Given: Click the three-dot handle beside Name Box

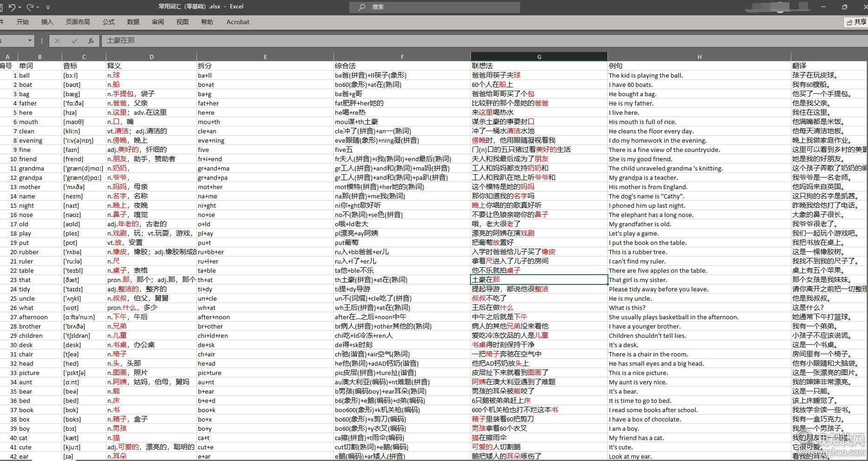Looking at the screenshot, I should [x=42, y=41].
